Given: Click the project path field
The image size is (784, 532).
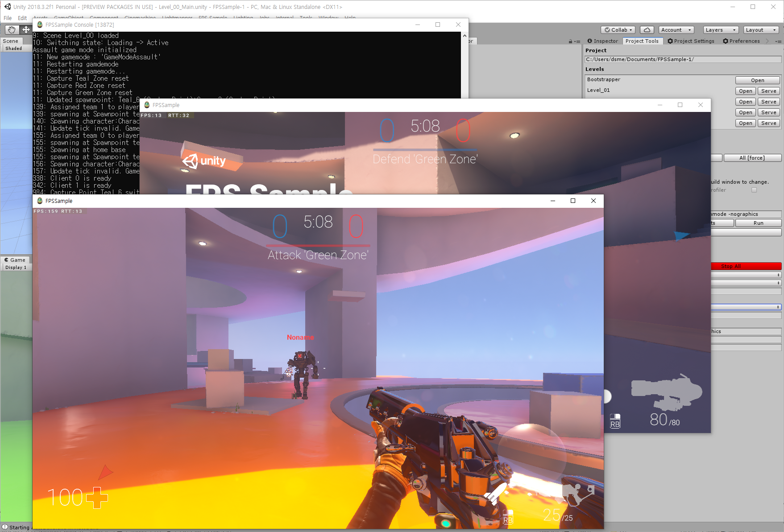Looking at the screenshot, I should coord(683,59).
